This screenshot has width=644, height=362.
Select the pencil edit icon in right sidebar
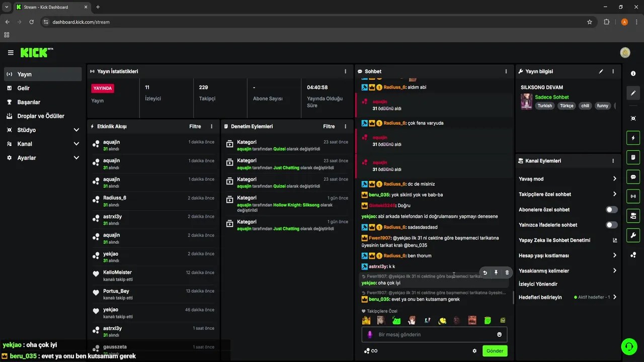(633, 93)
